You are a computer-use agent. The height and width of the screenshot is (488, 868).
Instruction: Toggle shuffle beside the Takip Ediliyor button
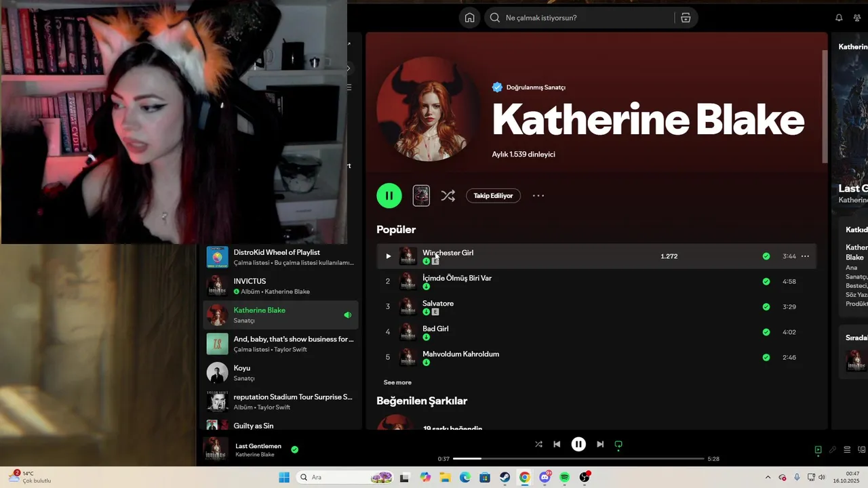coord(448,196)
